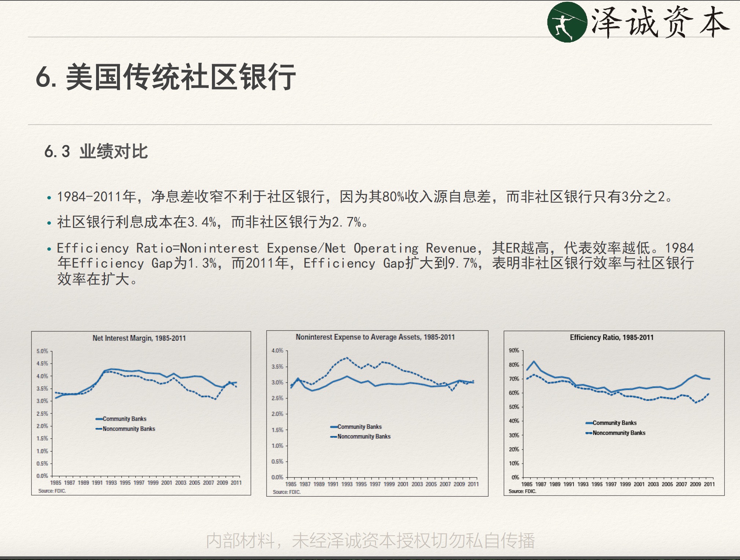Click Source: FDIC. under Efficiency Ratio chart

523,491
